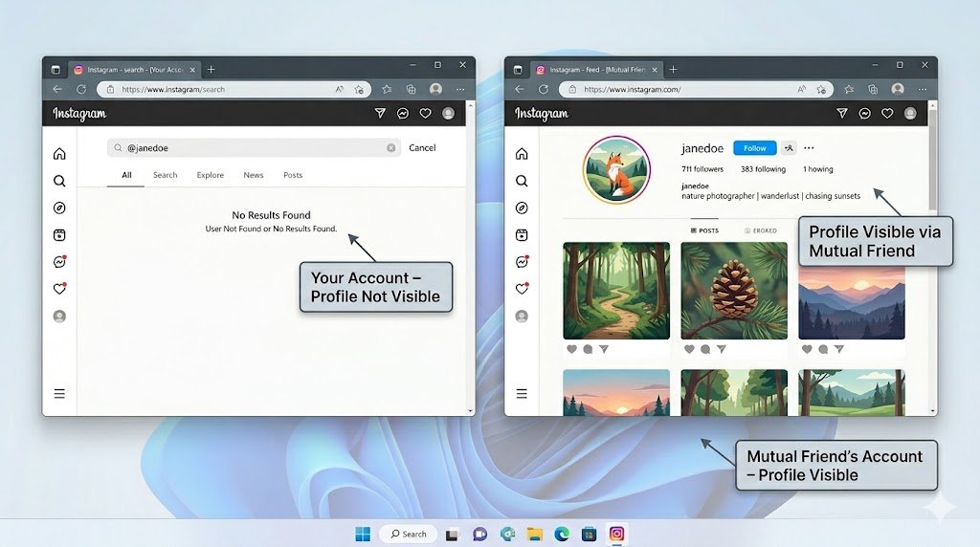Select the All search tab

126,175
